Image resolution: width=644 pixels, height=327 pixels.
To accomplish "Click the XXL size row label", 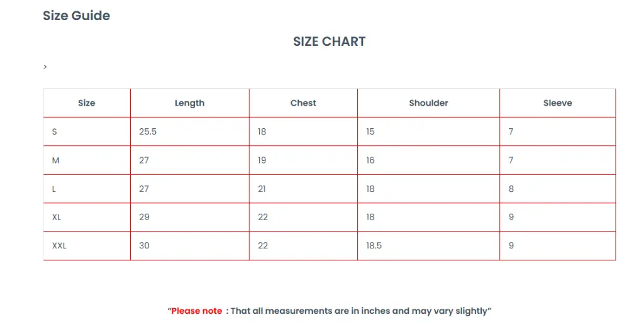I will [x=59, y=246].
